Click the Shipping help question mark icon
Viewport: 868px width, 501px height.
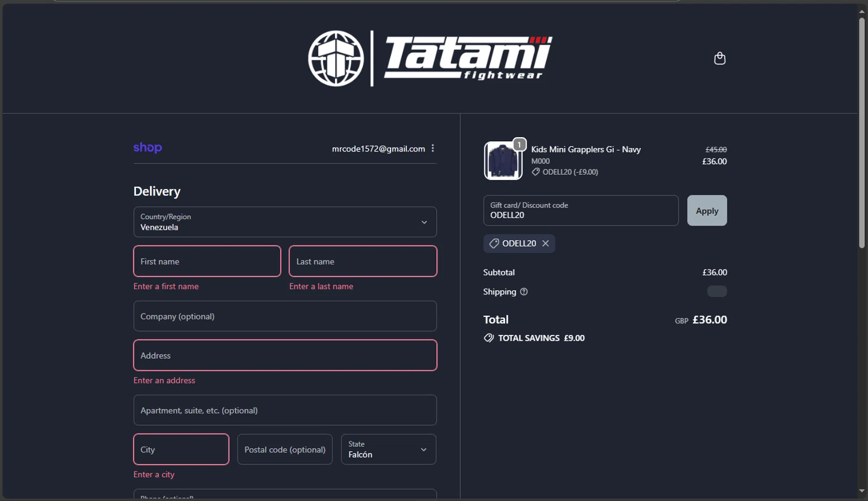pos(524,292)
